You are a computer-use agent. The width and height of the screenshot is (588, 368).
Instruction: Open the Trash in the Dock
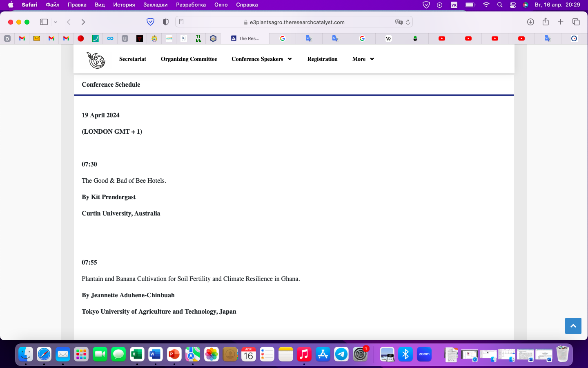[563, 354]
